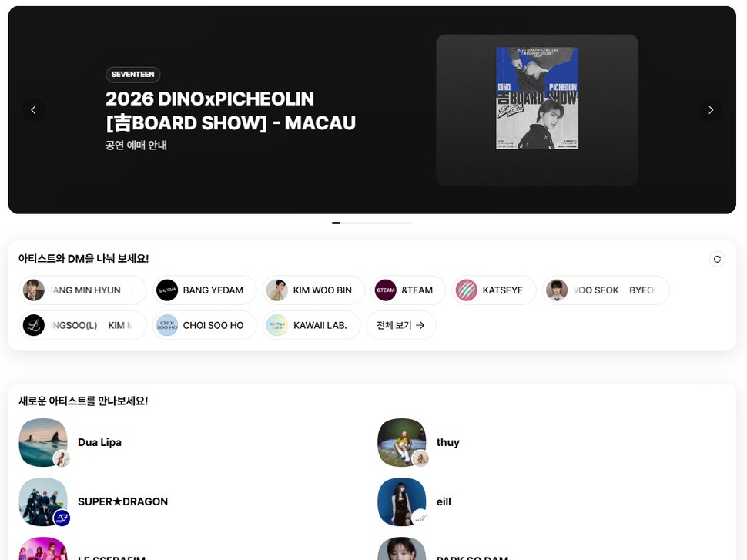The image size is (747, 560).
Task: Go to previous banner slide
Action: [33, 110]
